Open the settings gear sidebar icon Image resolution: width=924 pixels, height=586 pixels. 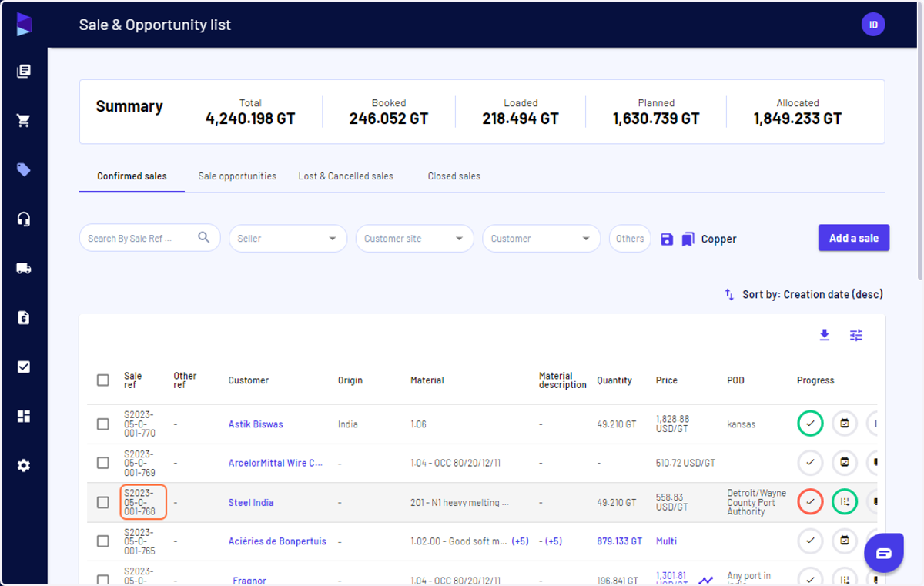24,466
